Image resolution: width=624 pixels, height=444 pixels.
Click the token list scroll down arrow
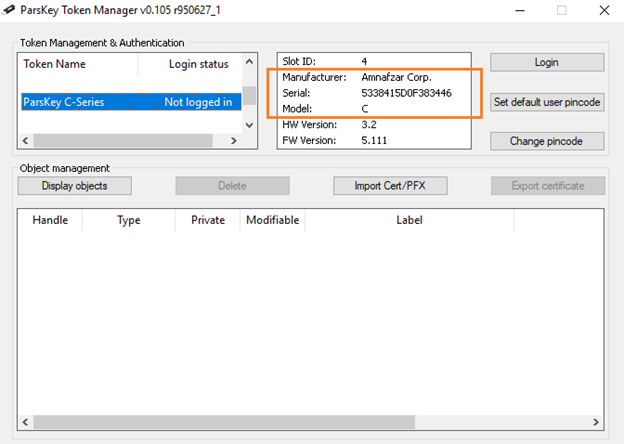250,125
